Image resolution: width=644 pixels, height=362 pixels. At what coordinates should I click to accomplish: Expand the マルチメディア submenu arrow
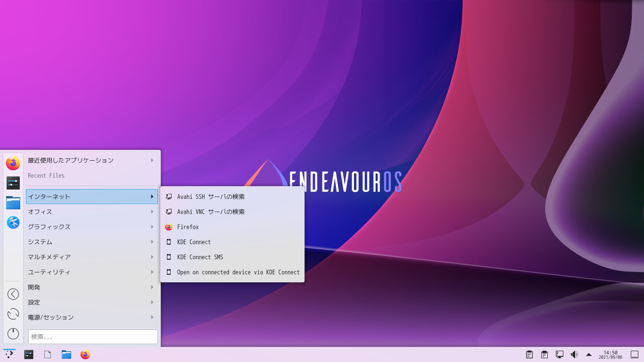pyautogui.click(x=152, y=257)
